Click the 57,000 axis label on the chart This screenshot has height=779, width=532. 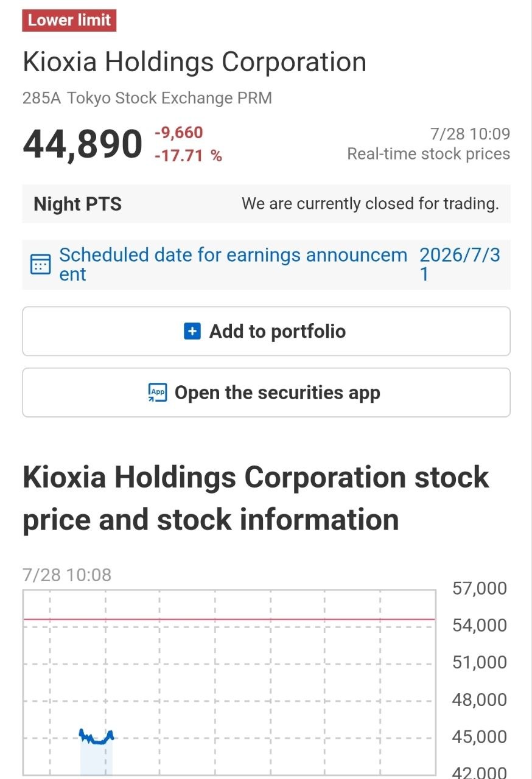[480, 589]
